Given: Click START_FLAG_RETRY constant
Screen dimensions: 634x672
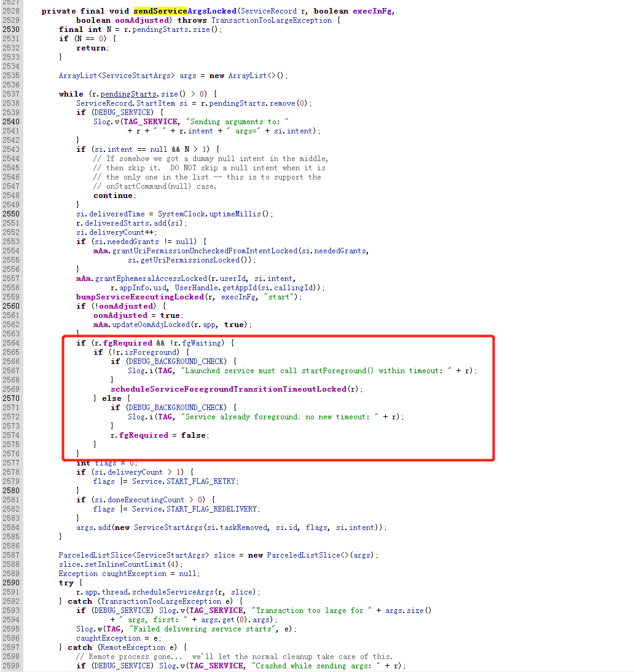Looking at the screenshot, I should pos(201,481).
